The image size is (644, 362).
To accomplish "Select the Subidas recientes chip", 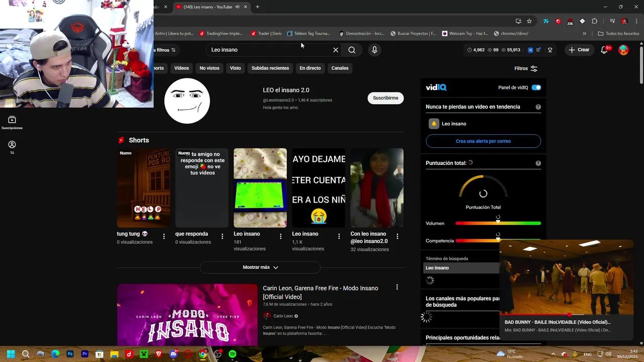I will [270, 68].
